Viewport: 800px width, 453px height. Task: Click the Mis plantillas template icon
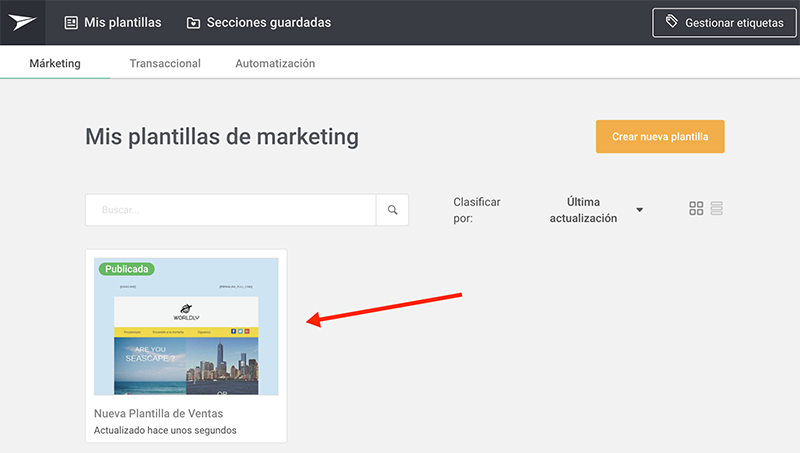click(71, 22)
